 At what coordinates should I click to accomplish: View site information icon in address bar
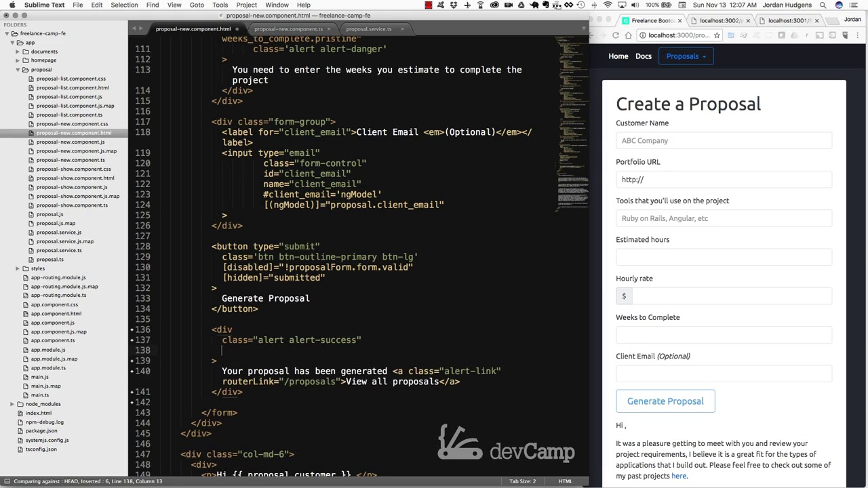coord(643,35)
